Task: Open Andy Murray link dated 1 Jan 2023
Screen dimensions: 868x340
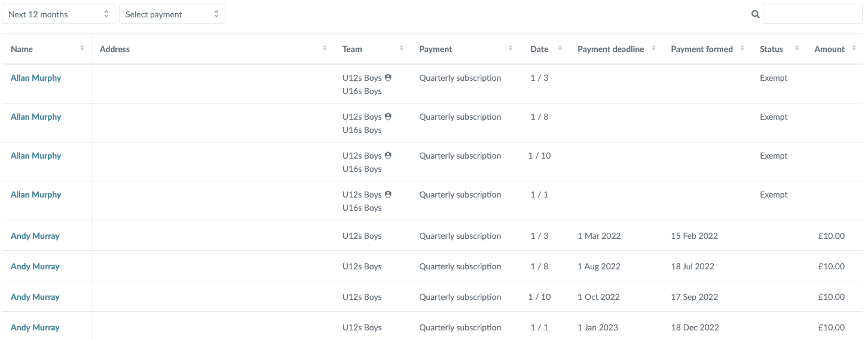Action: tap(35, 327)
